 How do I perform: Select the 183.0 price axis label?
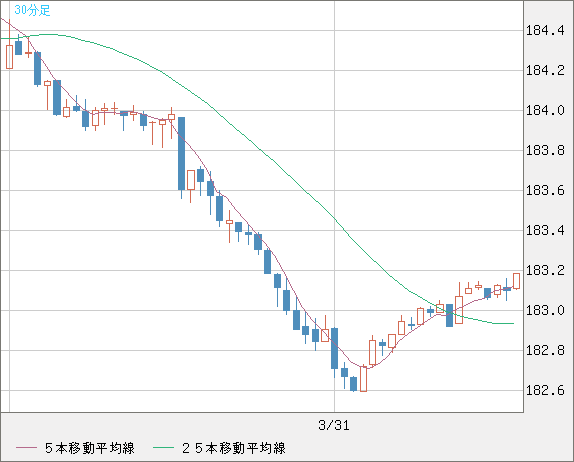tap(545, 310)
